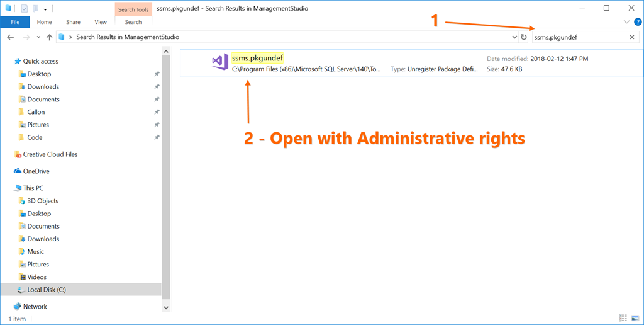Open the Share ribbon tab
Viewport: 644px width, 325px height.
point(73,22)
